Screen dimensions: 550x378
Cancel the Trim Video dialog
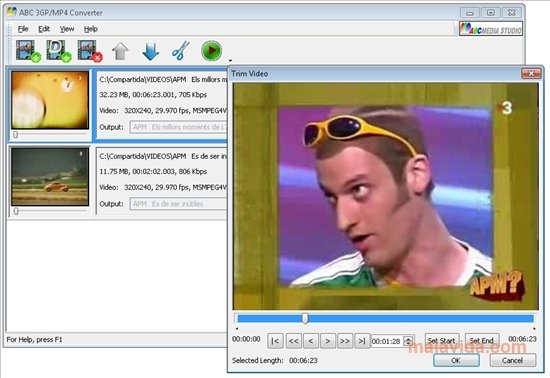coord(512,360)
